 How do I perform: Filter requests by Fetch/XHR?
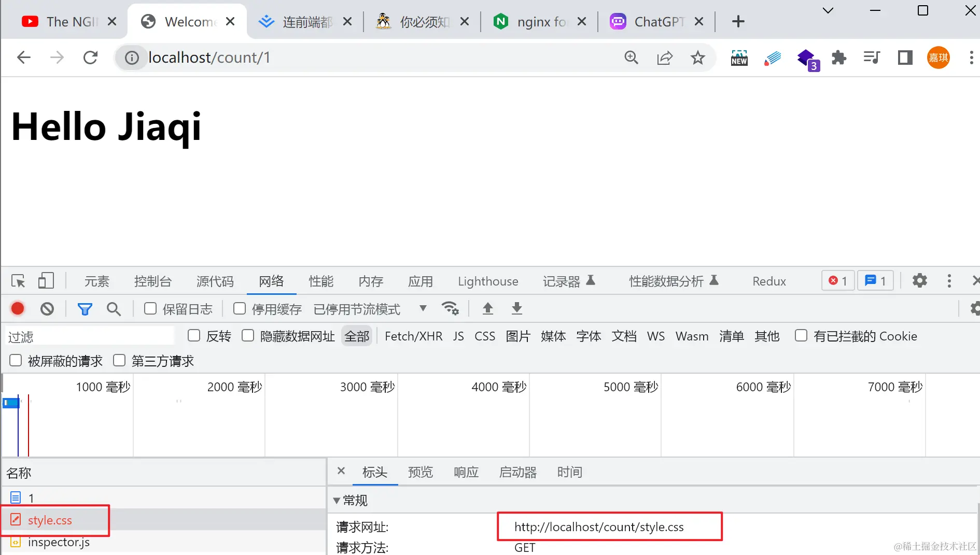coord(413,336)
